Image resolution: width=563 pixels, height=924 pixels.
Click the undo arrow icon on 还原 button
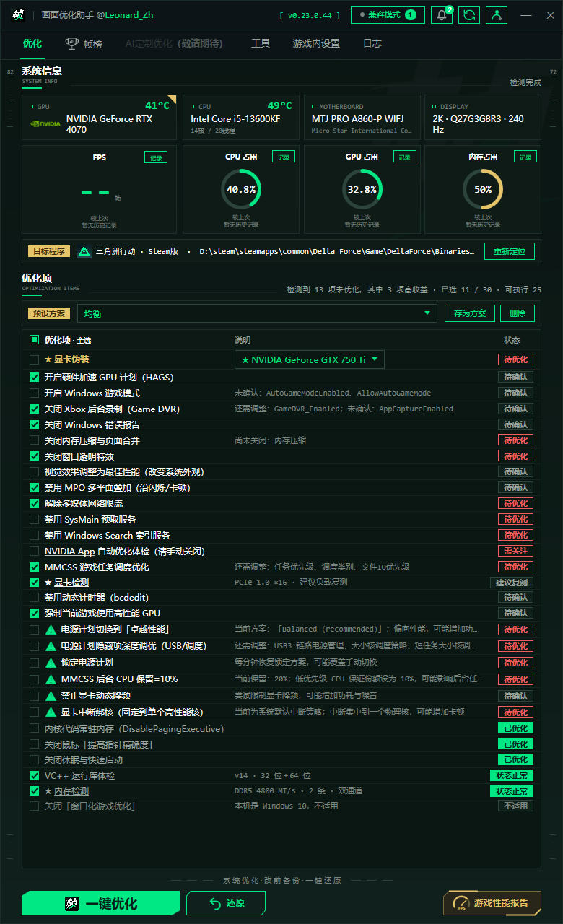(215, 903)
